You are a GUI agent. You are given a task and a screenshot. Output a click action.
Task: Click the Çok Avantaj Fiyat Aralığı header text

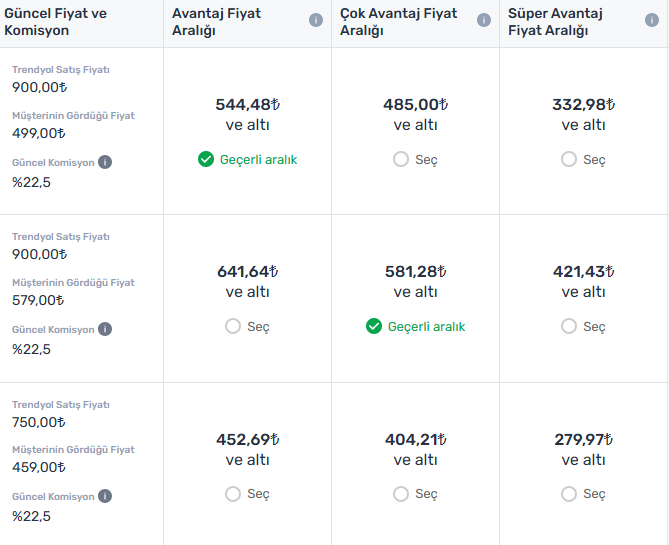pos(398,22)
